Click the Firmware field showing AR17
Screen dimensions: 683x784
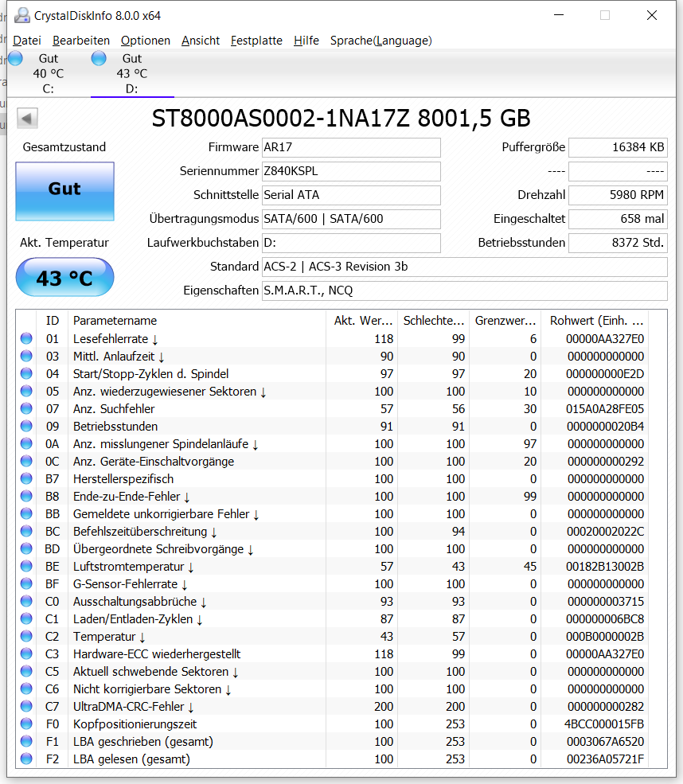[350, 147]
